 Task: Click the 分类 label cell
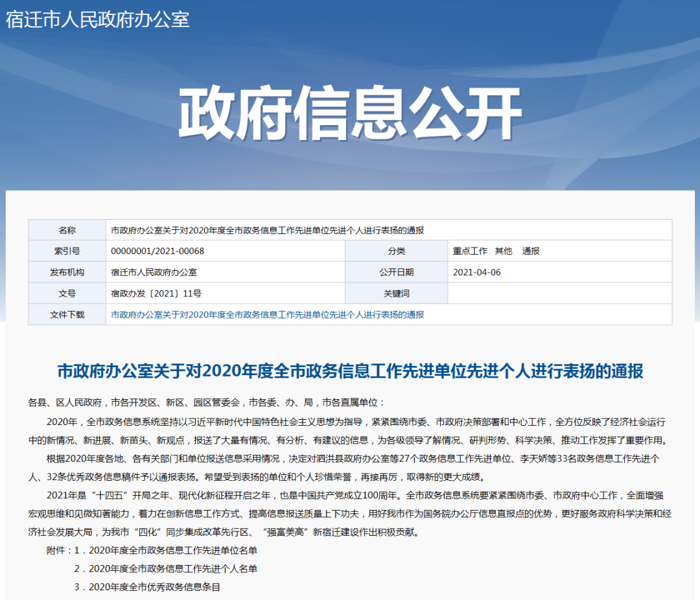pos(397,251)
